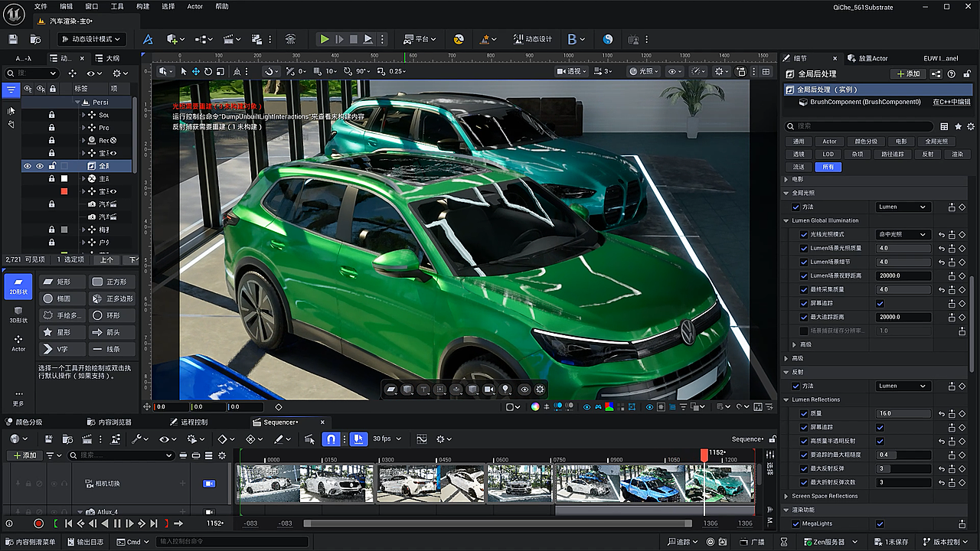Viewport: 980px width, 551px height.
Task: Open the 30 fps frame rate dropdown
Action: pos(385,439)
